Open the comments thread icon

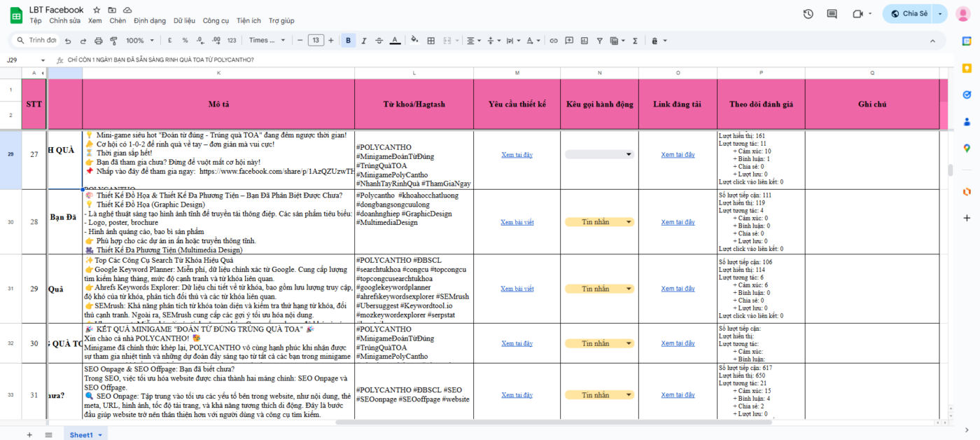tap(832, 14)
